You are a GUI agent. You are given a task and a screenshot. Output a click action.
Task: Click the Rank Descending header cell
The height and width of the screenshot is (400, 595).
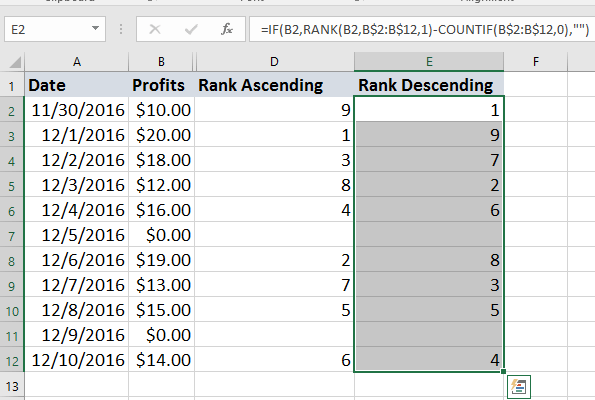coord(429,85)
